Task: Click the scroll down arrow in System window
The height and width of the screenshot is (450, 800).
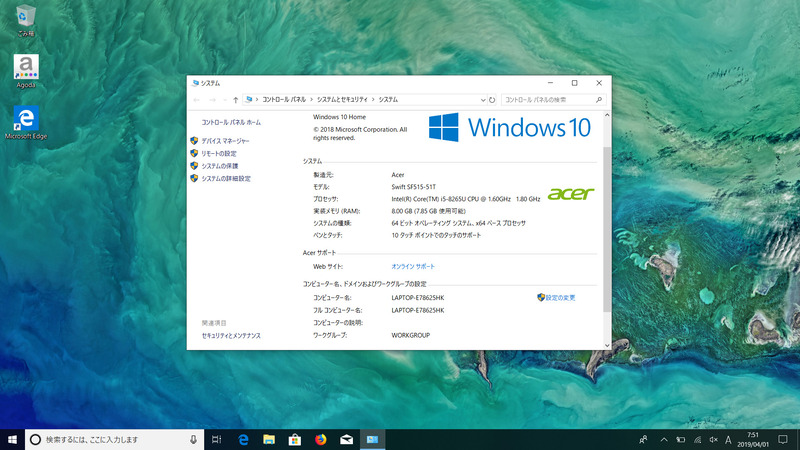Action: click(x=607, y=345)
